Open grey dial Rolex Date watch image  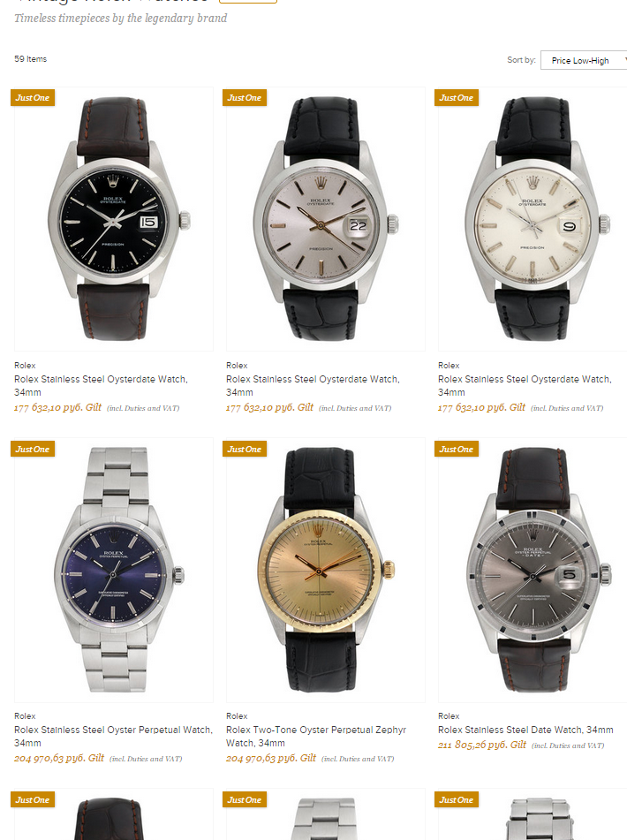(x=533, y=570)
